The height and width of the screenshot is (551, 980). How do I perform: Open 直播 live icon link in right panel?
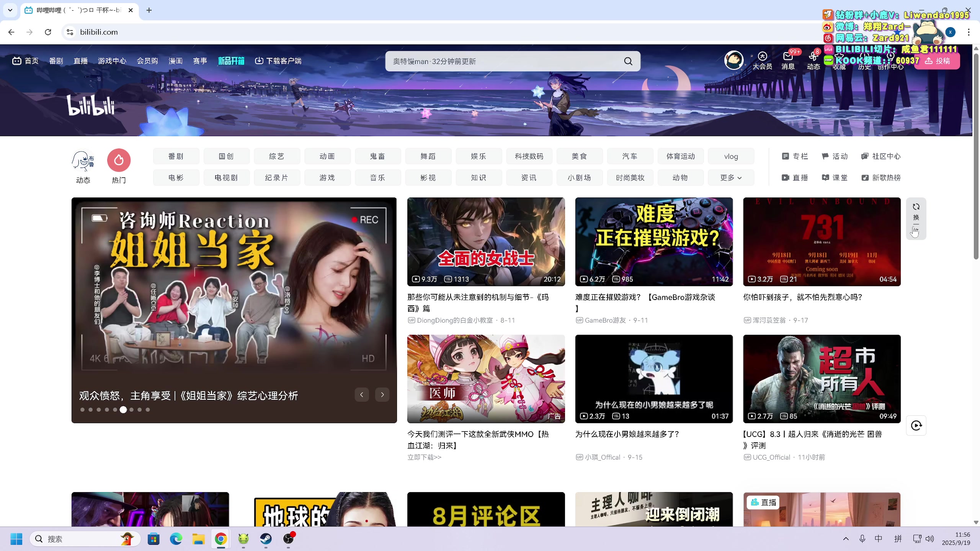point(795,178)
